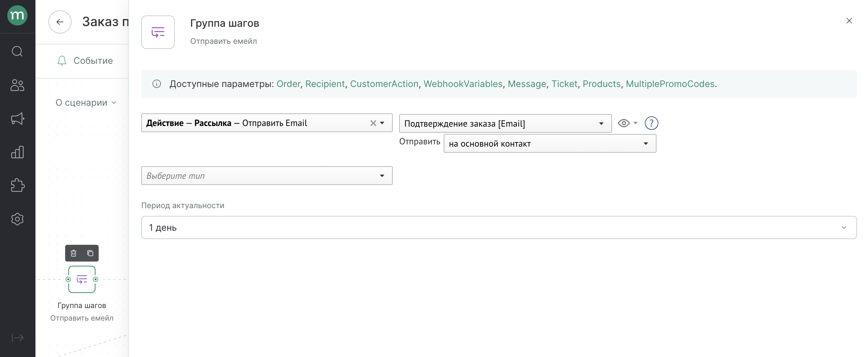The image size is (868, 357).
Task: Expand the О сценарии section
Action: pos(86,102)
